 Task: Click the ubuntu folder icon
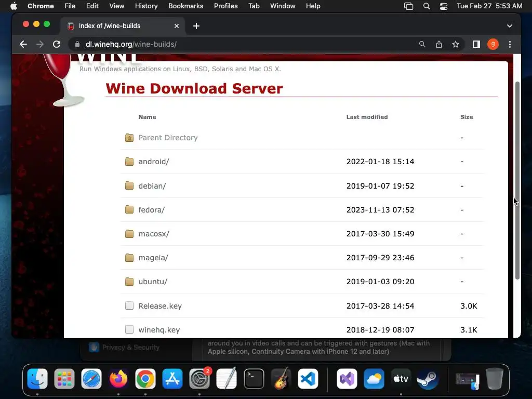coord(129,281)
